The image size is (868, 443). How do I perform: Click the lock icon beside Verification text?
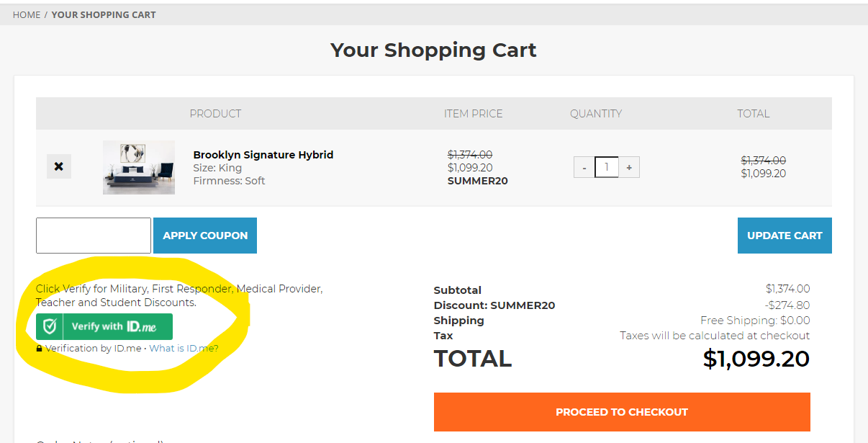40,349
